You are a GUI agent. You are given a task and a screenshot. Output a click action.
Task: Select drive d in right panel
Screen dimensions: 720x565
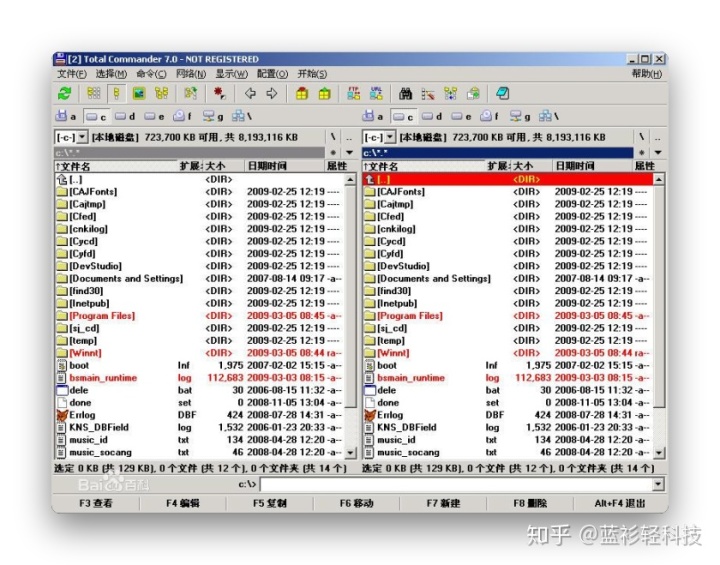tap(432, 116)
